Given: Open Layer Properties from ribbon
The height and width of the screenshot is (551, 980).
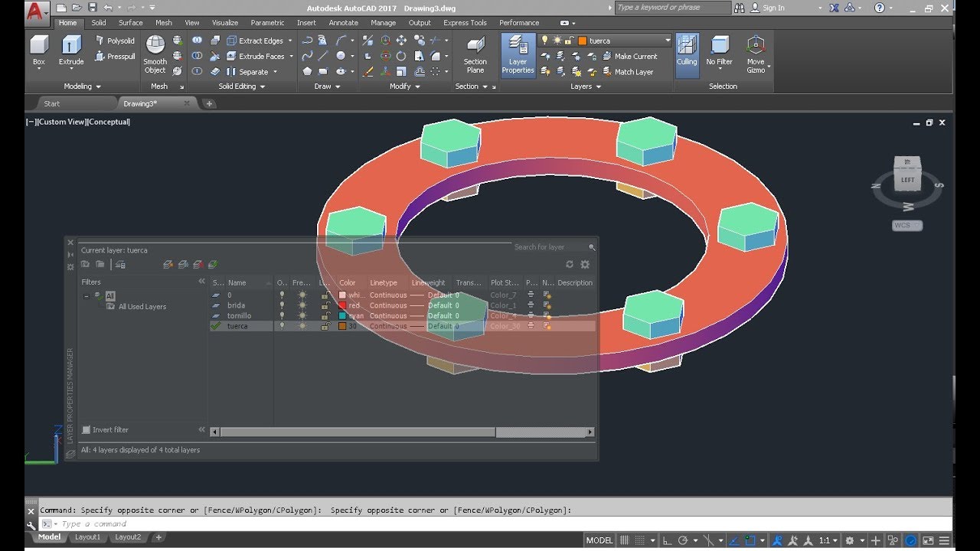Looking at the screenshot, I should click(518, 55).
